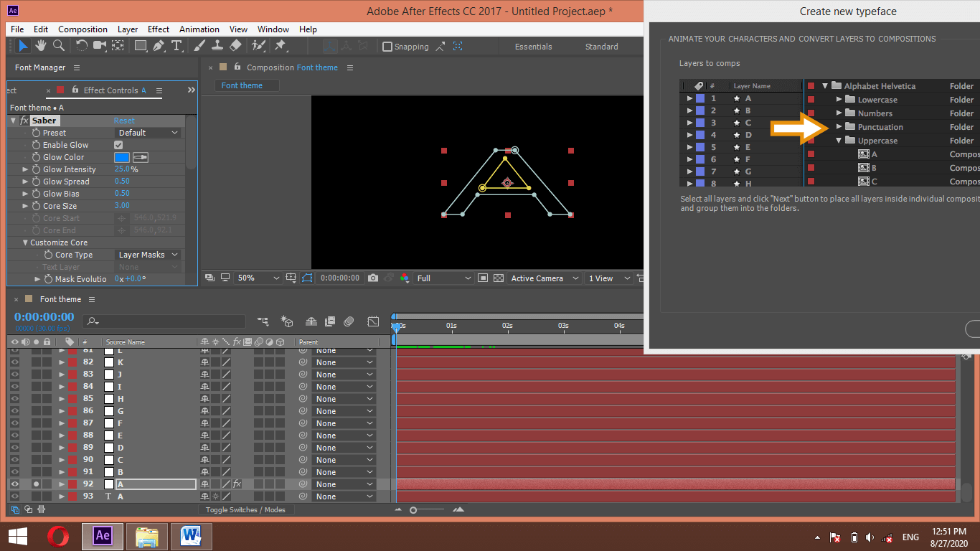Pick the Pen tool in toolbar
The image size is (980, 551).
tap(159, 46)
